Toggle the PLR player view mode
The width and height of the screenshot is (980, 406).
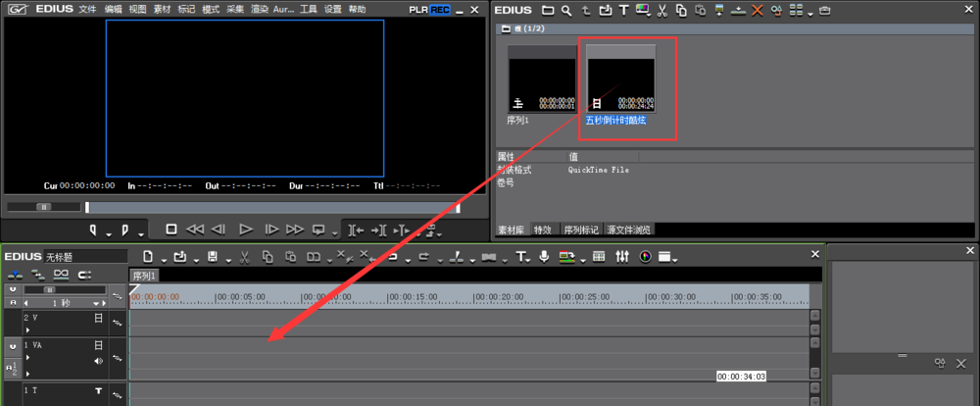418,9
